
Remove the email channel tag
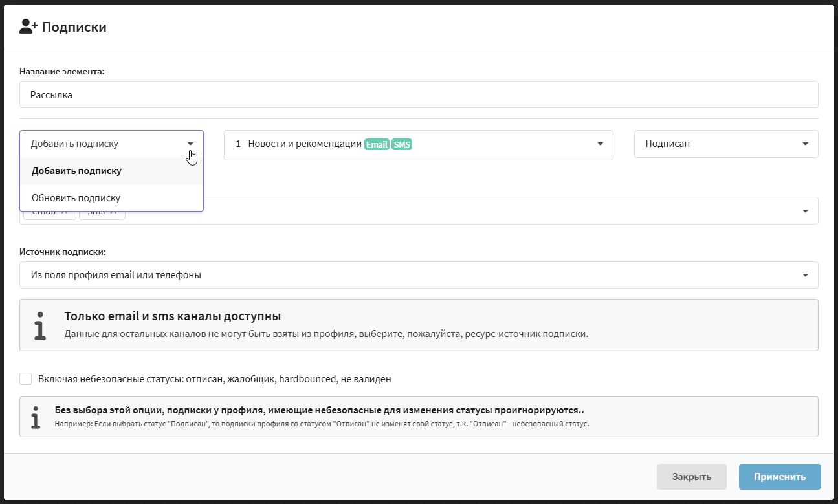pyautogui.click(x=64, y=213)
